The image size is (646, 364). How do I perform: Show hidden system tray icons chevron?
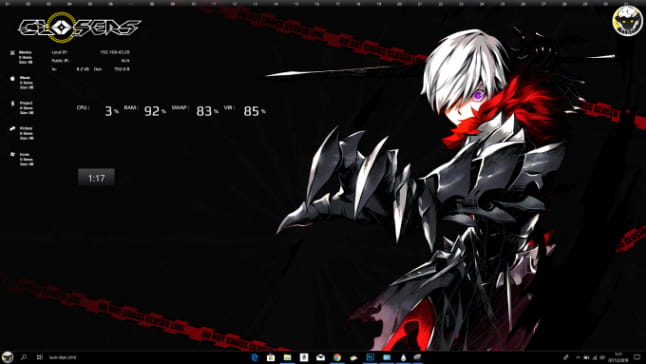pos(578,357)
